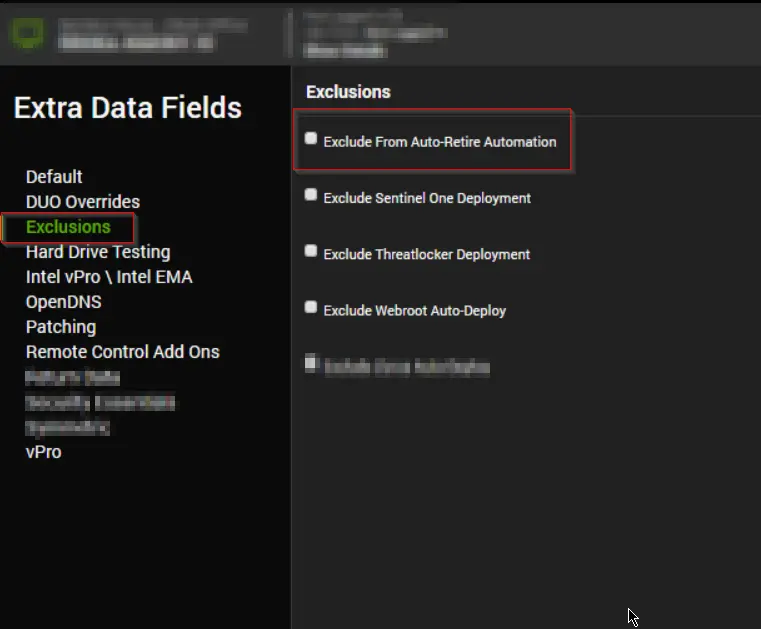Image resolution: width=761 pixels, height=629 pixels.
Task: Go to Intel vPro \ Intel EMA
Action: 109,277
